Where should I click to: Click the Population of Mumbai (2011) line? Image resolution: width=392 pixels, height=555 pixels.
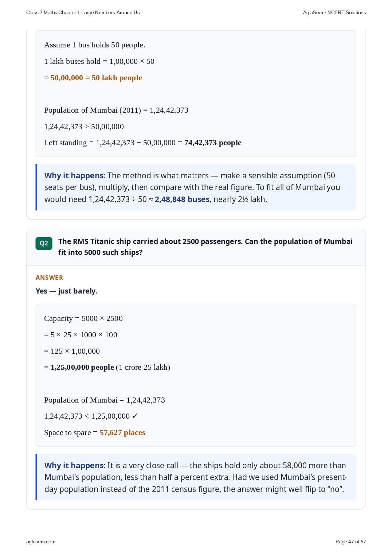coord(116,110)
